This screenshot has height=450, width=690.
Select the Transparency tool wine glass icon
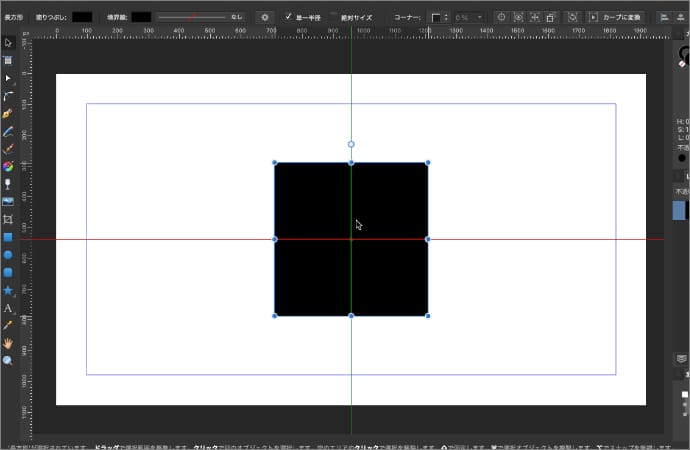pos(8,184)
